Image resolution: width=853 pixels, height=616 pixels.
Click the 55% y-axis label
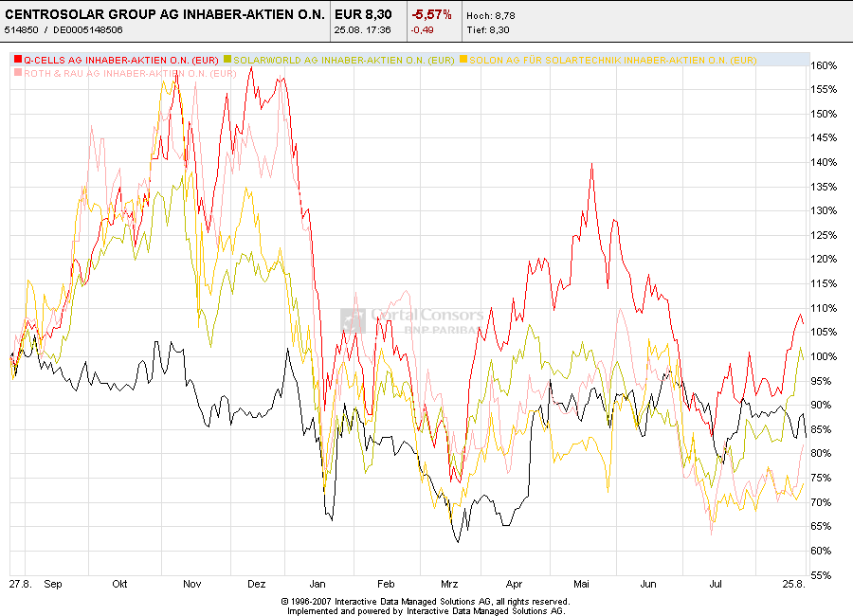coord(821,575)
